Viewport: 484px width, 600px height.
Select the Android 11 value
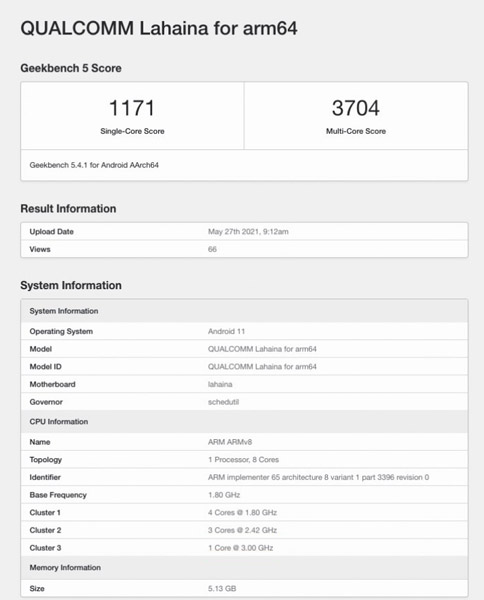(226, 331)
